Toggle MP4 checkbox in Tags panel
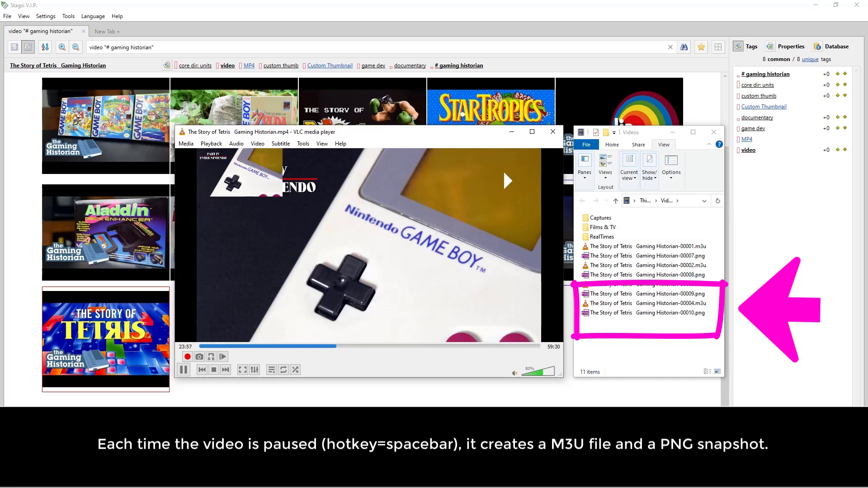The height and width of the screenshot is (488, 868). tap(738, 139)
